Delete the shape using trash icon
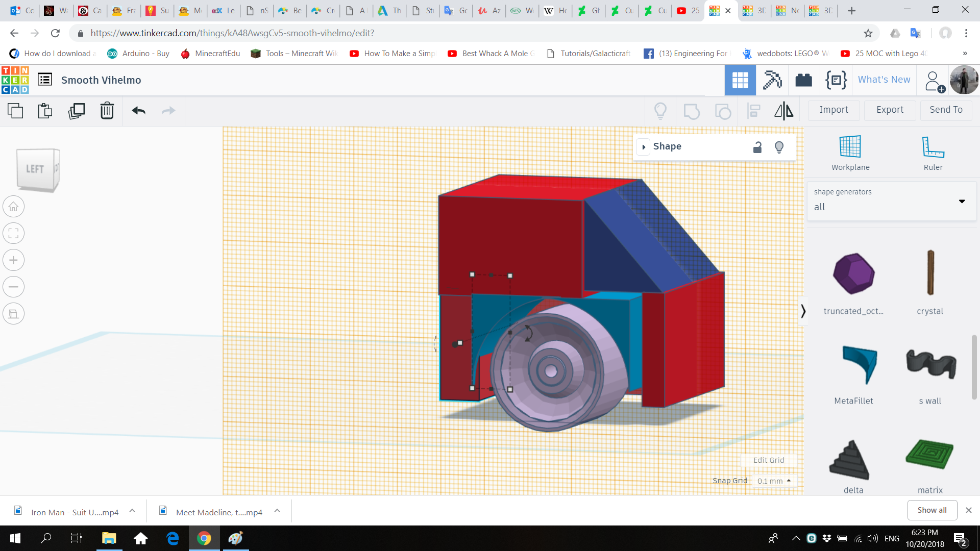Screen dimensions: 980x551 pos(107,111)
